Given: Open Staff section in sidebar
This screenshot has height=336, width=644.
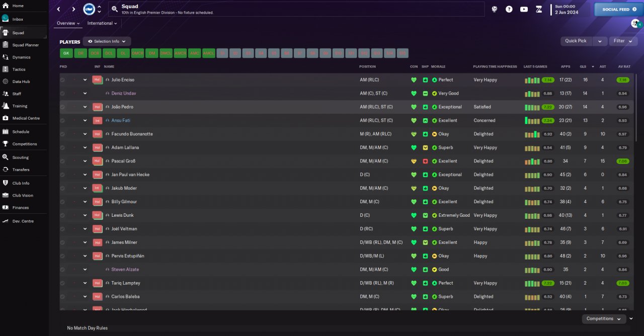Looking at the screenshot, I should click(17, 94).
